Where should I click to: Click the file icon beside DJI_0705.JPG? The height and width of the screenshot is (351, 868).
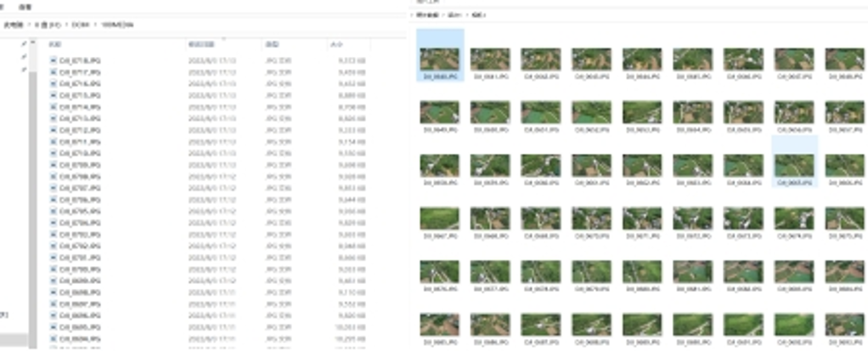click(x=54, y=211)
